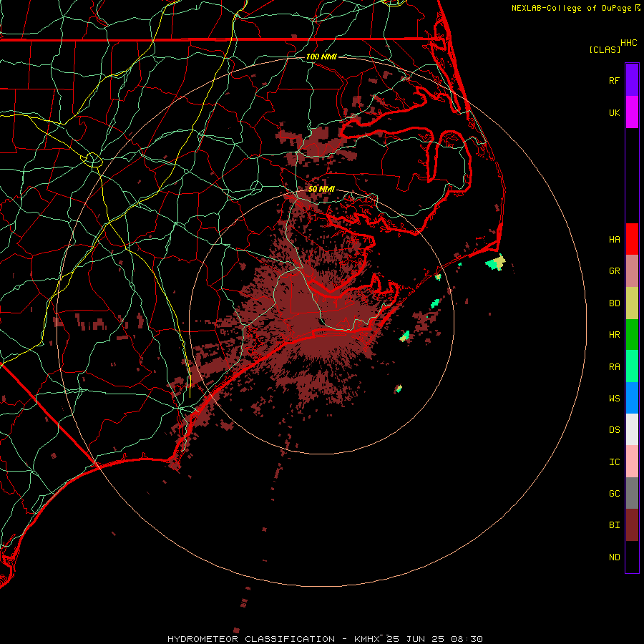Screen dimensions: 644x644
Task: Click the BI brown legend swatch
Action: [x=632, y=525]
